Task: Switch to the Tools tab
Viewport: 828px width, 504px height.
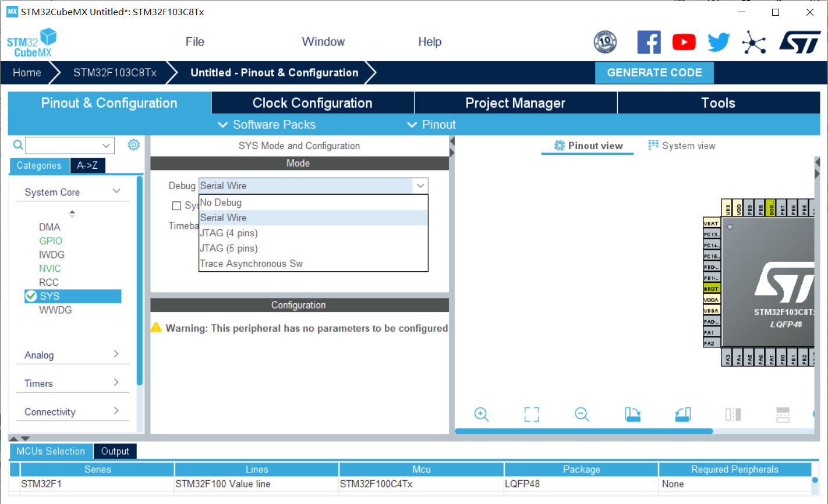Action: coord(719,103)
